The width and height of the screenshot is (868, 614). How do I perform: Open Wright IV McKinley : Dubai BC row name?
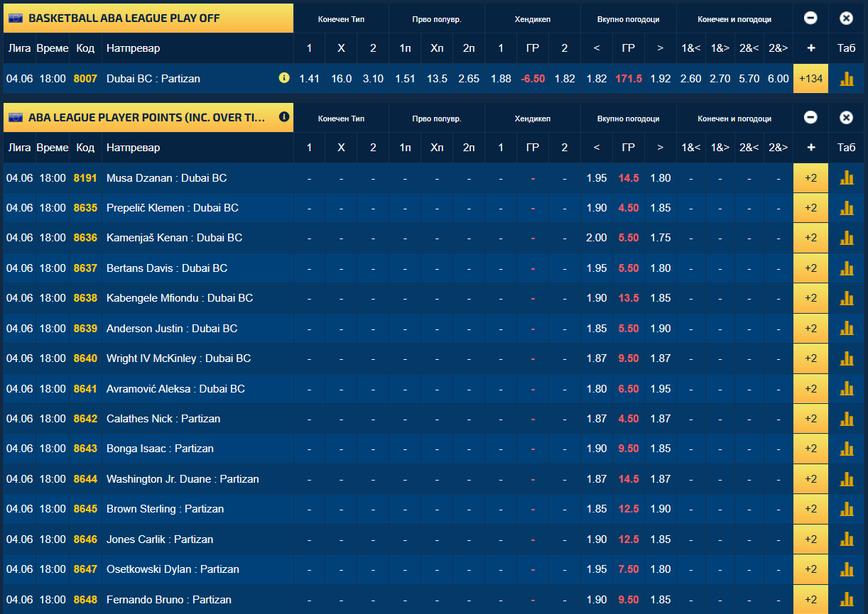point(178,358)
